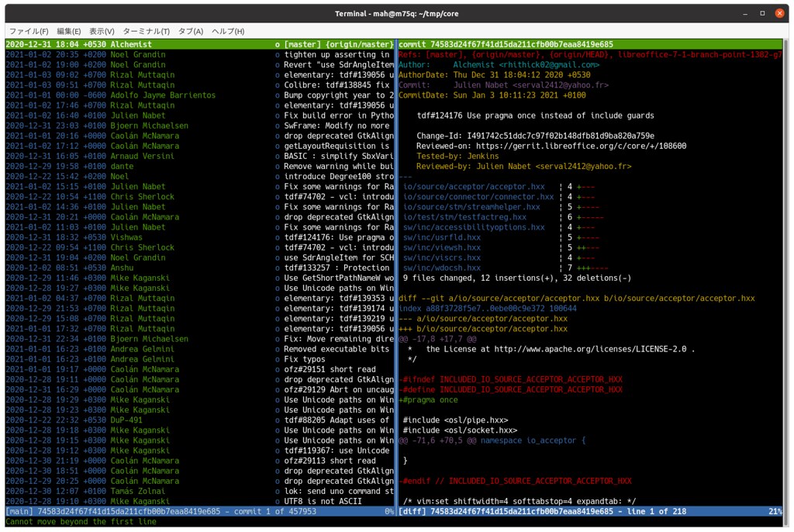Click the apache.org LICENSE-2.0 URL

(590, 349)
